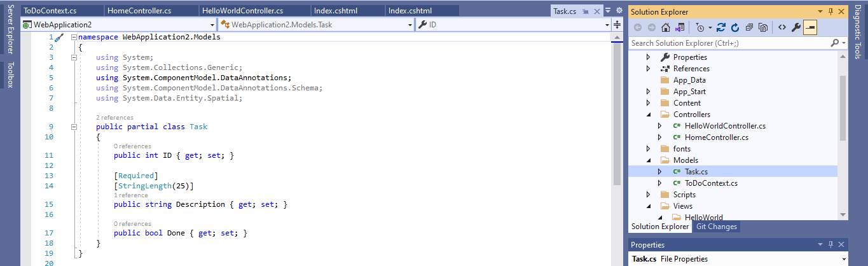Switch between solutions and folder views
The height and width of the screenshot is (266, 868).
click(x=680, y=27)
